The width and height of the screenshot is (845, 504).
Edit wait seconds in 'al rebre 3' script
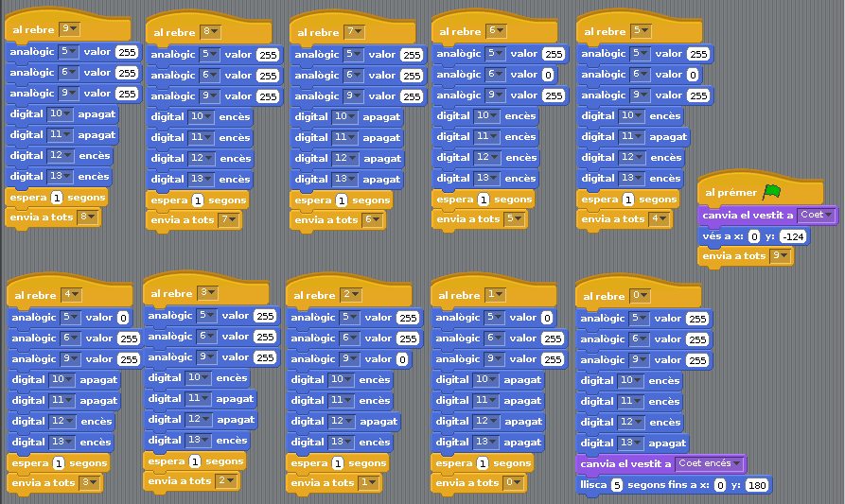click(x=195, y=461)
